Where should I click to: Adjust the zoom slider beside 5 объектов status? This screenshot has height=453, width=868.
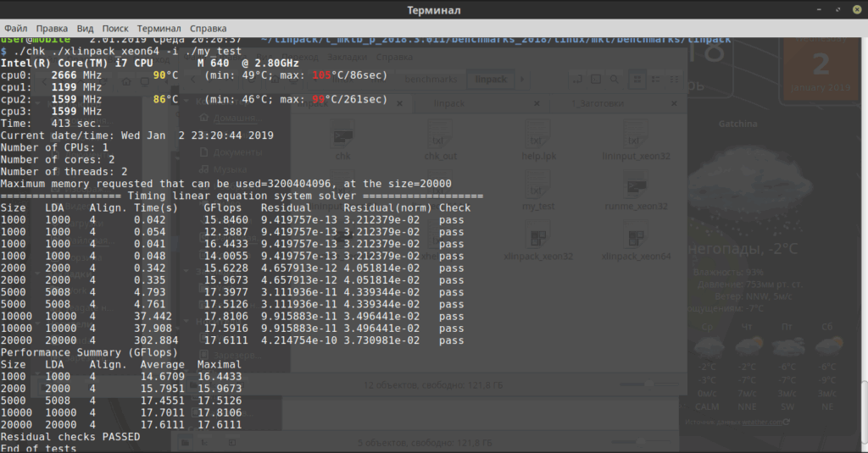click(641, 442)
